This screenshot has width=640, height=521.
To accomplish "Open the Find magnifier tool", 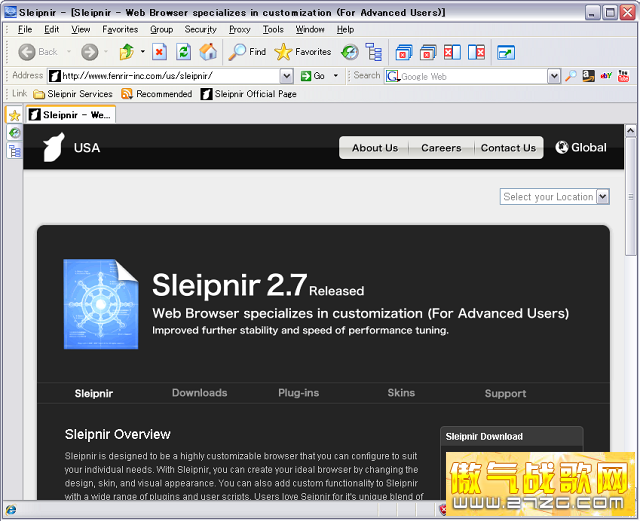I will 247,52.
